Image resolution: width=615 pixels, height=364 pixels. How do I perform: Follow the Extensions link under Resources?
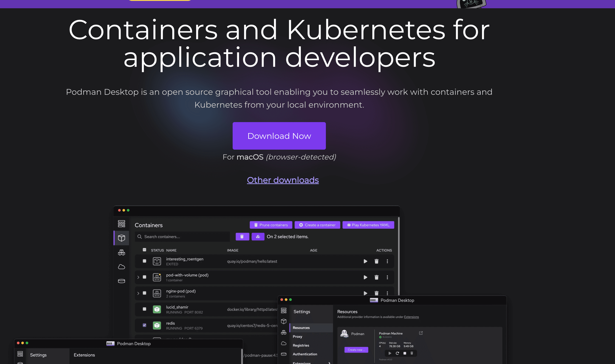click(411, 317)
